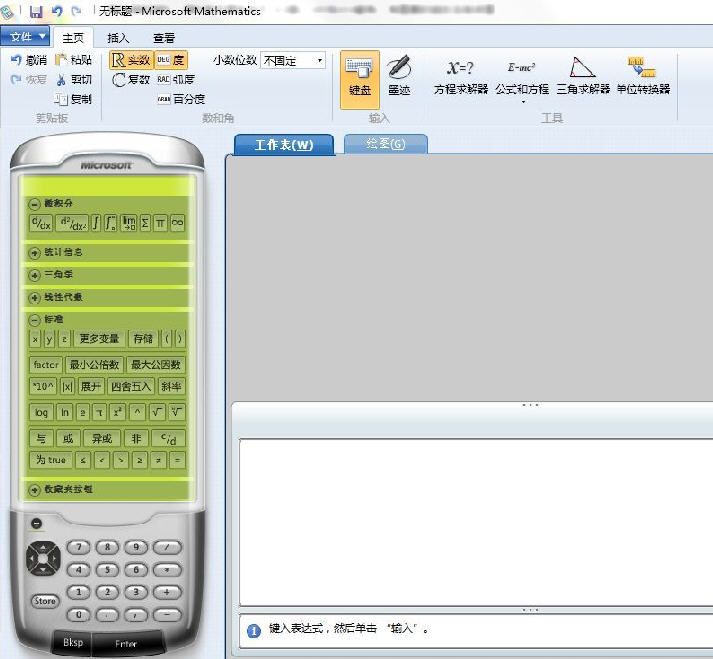This screenshot has height=659, width=713.
Task: Open the 文件 menu dropdown
Action: coord(25,36)
